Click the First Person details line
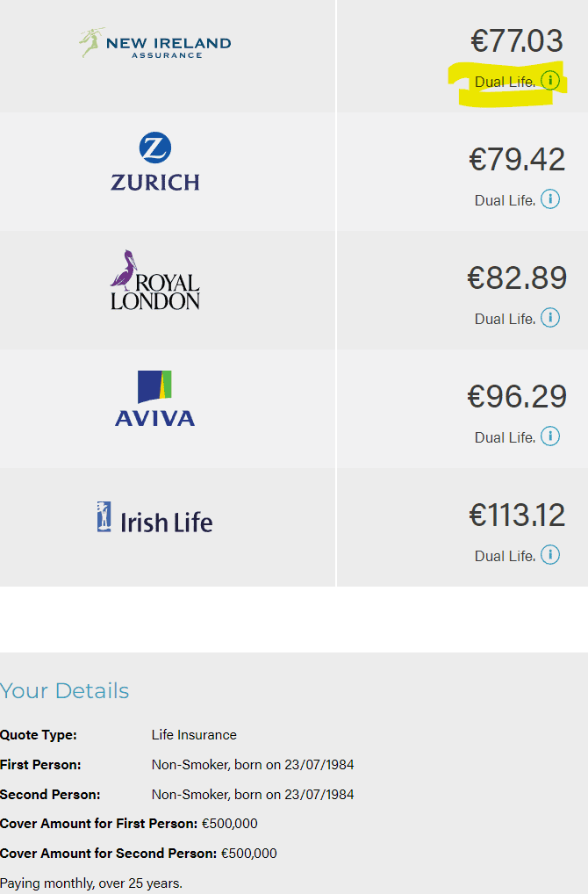 click(177, 765)
